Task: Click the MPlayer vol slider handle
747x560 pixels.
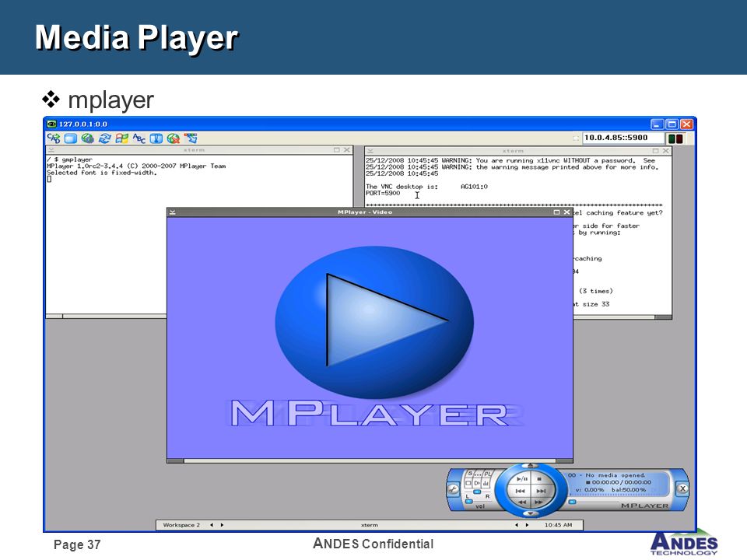Action: point(468,501)
